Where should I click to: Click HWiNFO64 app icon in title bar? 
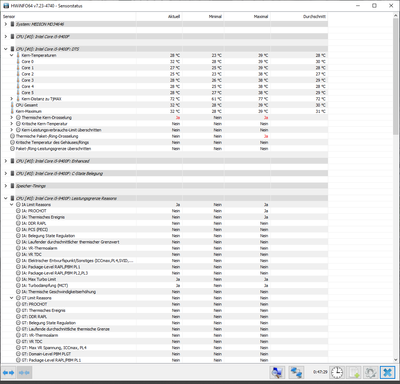point(6,6)
